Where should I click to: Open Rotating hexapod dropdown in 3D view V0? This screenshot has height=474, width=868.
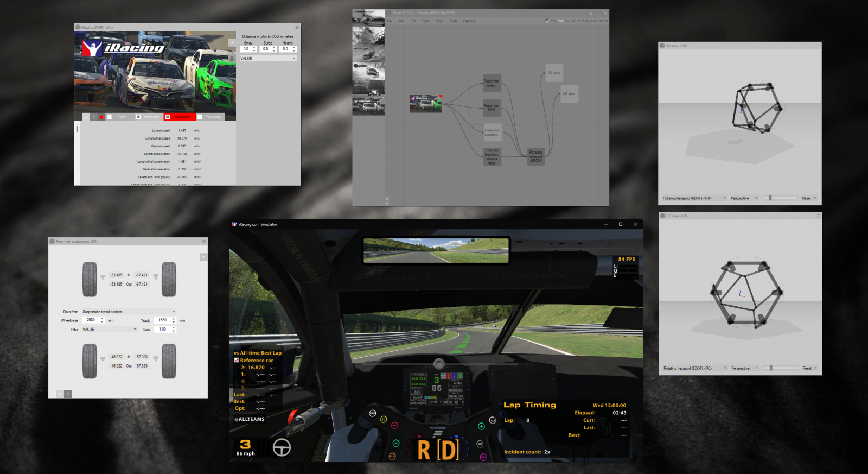coord(694,198)
